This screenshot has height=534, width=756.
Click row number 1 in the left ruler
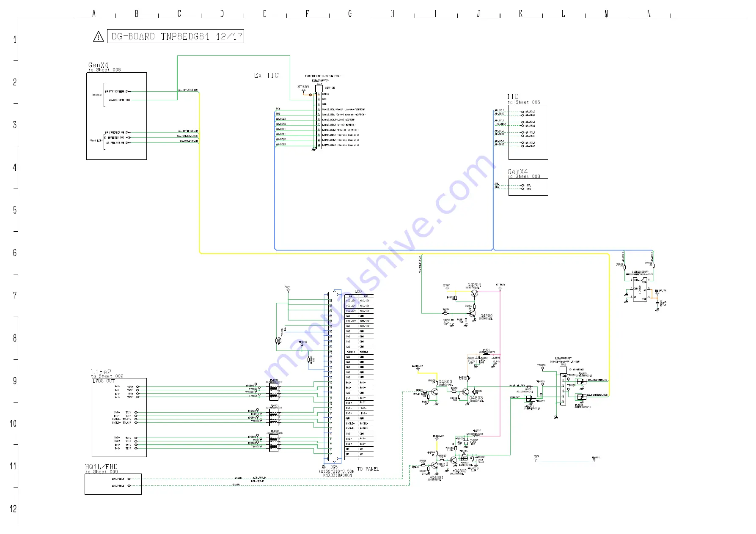coord(15,40)
